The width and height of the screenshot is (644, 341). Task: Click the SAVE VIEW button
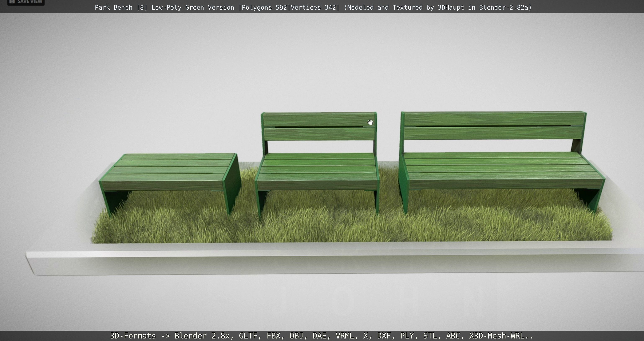tap(26, 2)
